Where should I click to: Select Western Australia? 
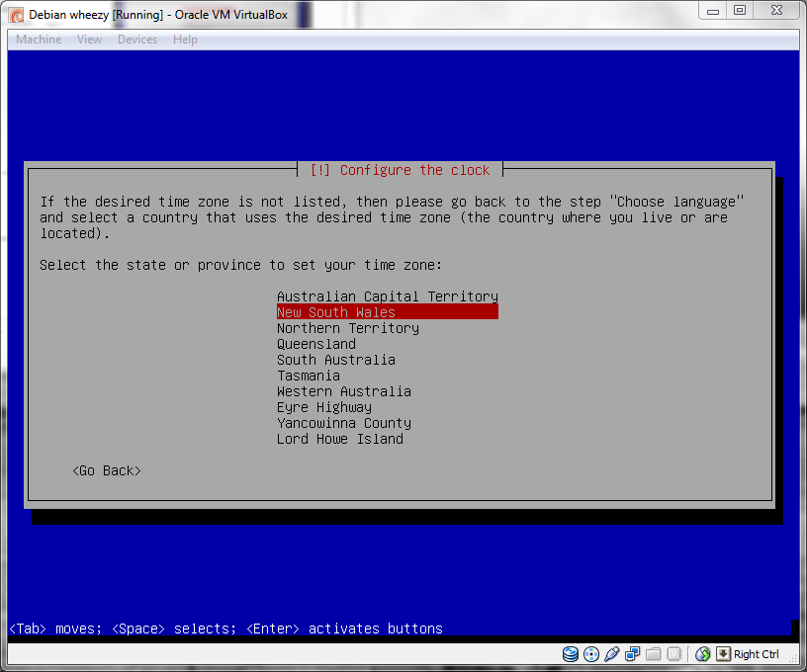[344, 391]
